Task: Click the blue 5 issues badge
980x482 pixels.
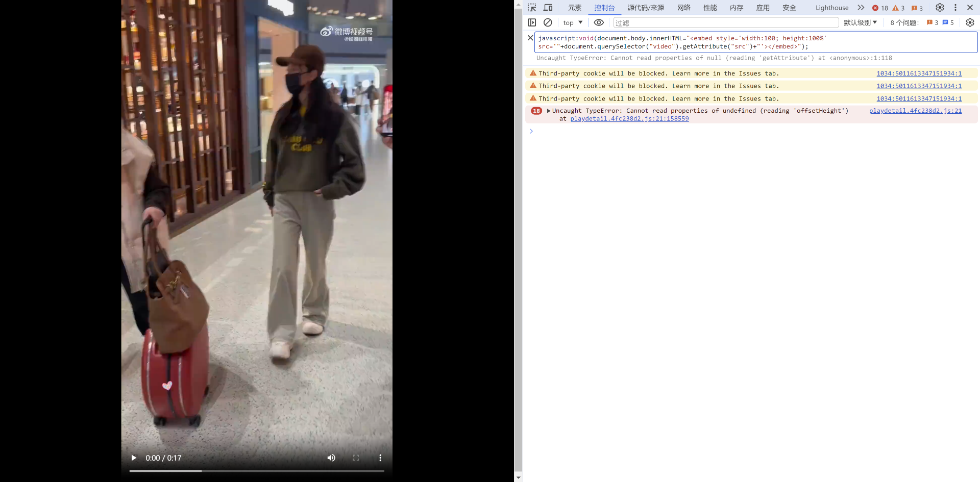Action: tap(948, 22)
